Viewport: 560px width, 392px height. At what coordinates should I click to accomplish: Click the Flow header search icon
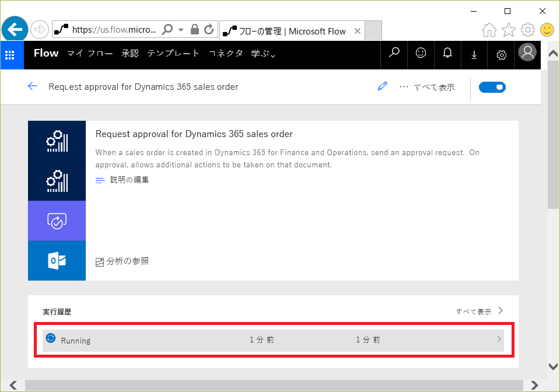[394, 53]
